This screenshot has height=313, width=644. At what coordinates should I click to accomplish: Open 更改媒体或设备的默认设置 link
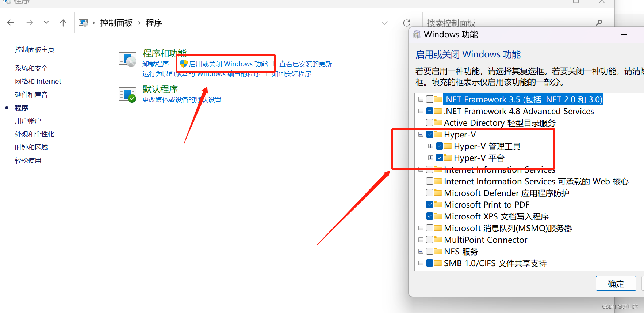click(182, 100)
